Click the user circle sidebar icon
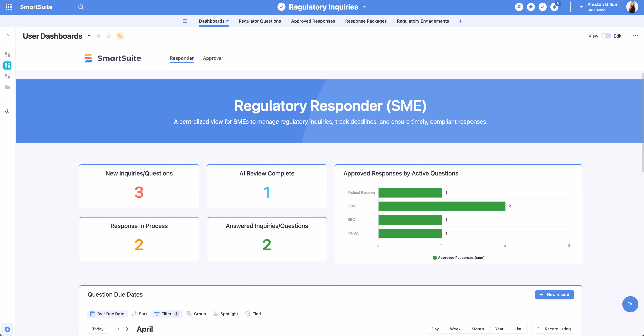The height and width of the screenshot is (336, 644). (x=7, y=112)
